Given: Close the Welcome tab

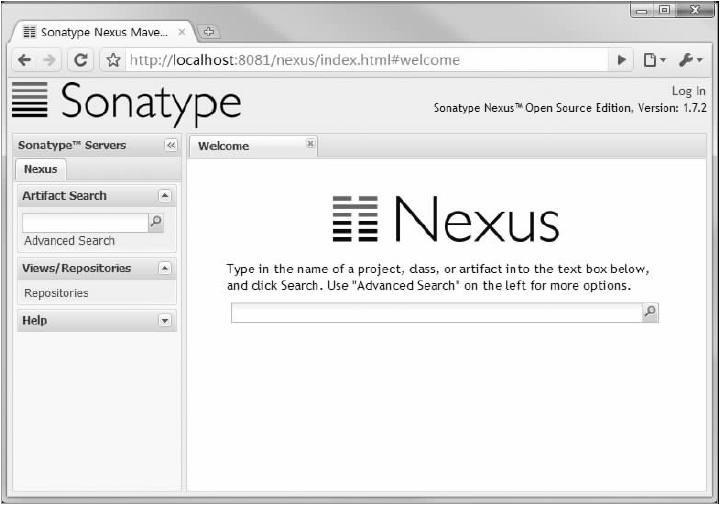Looking at the screenshot, I should click(310, 144).
